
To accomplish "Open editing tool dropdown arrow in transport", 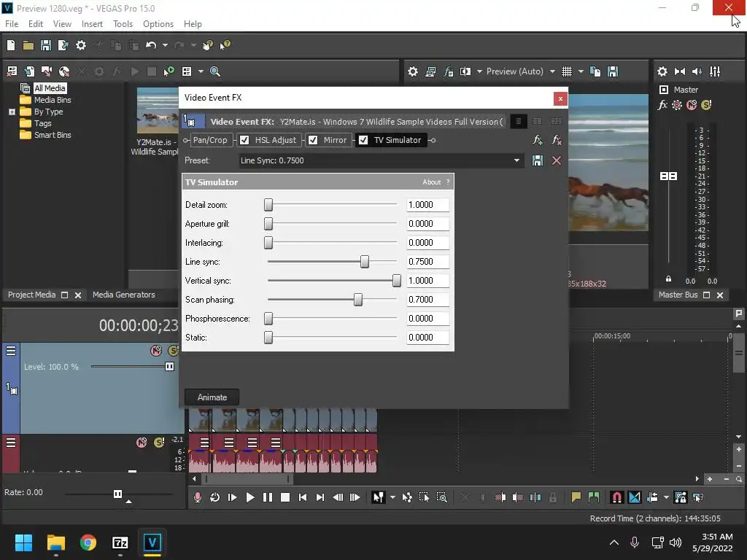I will pyautogui.click(x=392, y=497).
